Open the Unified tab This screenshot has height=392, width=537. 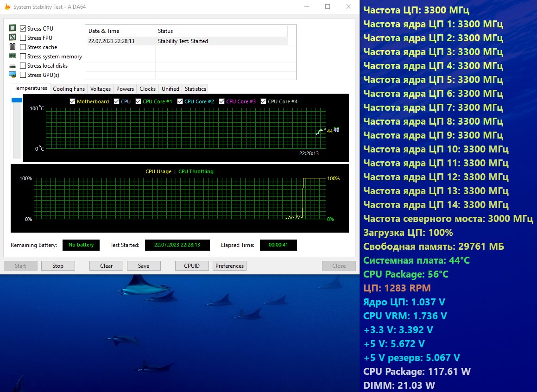[x=170, y=89]
